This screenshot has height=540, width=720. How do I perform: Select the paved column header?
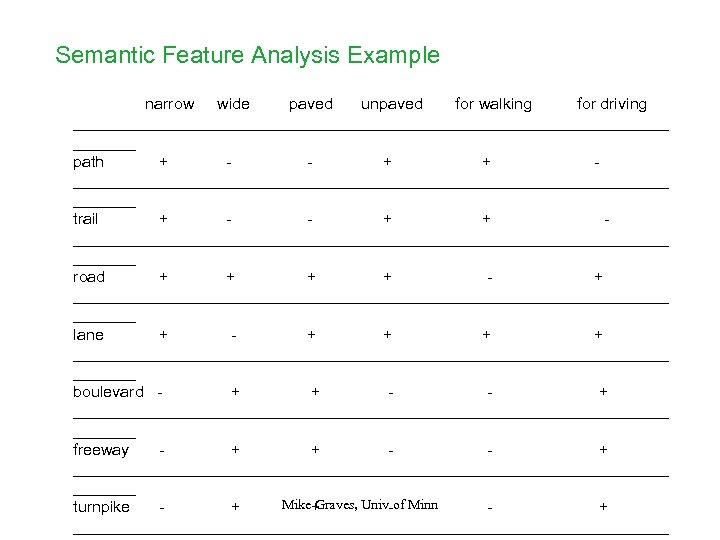[310, 104]
